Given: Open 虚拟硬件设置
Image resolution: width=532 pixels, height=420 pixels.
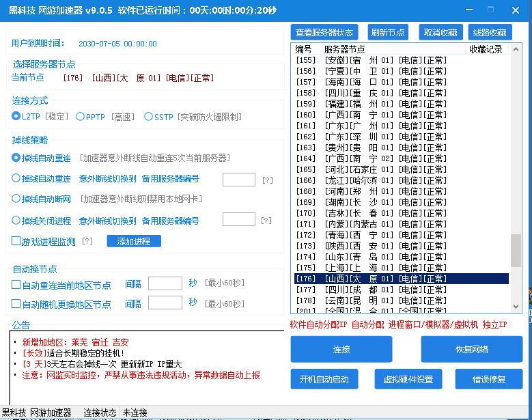Looking at the screenshot, I should (x=408, y=379).
